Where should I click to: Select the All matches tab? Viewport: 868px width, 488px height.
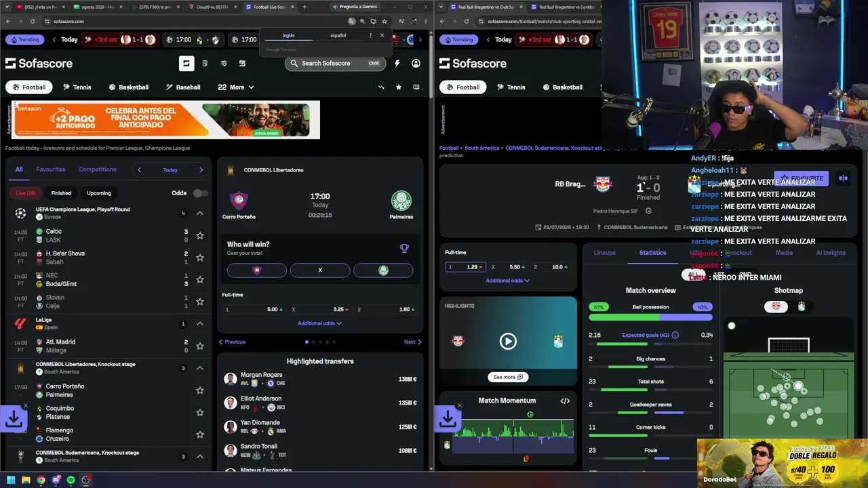tap(19, 169)
